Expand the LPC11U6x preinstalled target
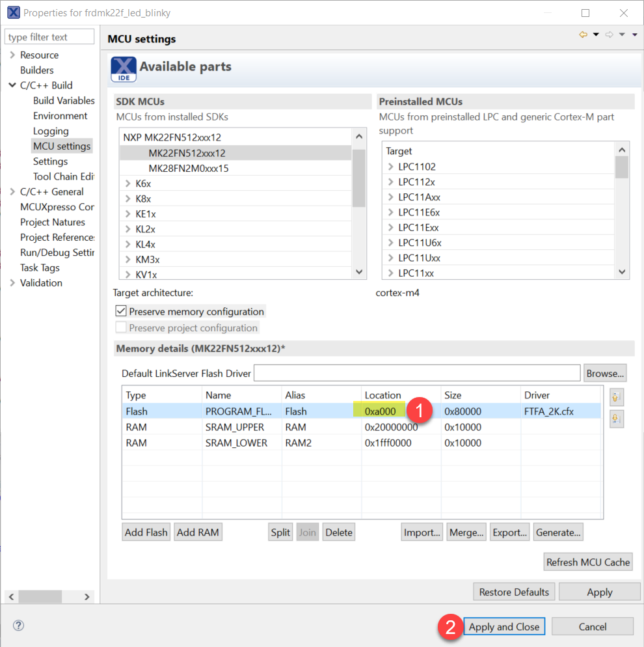Viewport: 644px width, 647px height. point(390,243)
